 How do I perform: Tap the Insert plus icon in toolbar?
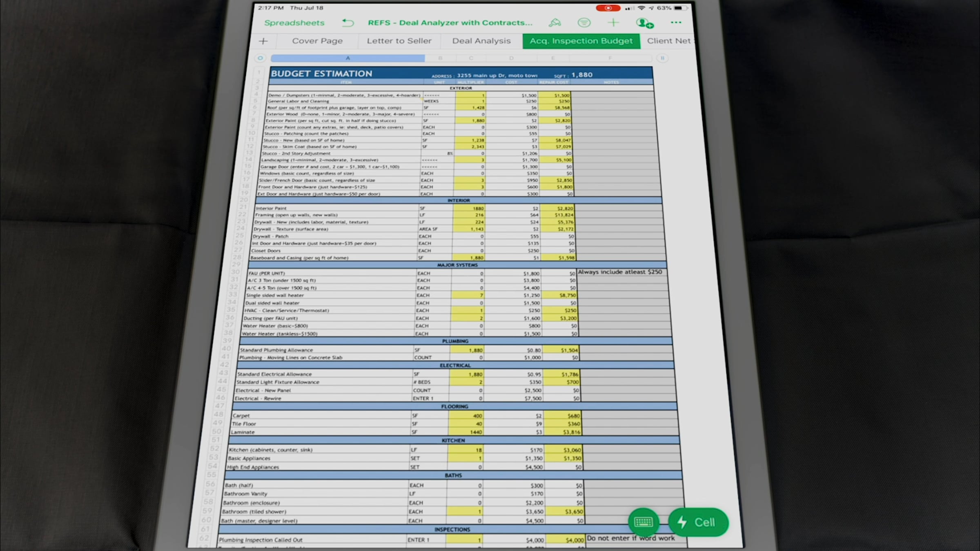coord(613,23)
